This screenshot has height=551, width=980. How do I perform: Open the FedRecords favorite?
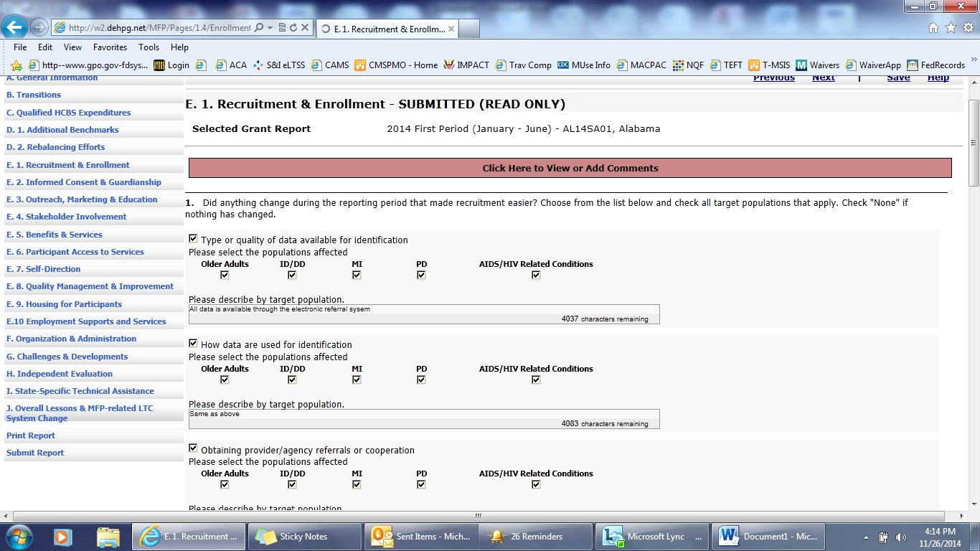936,65
